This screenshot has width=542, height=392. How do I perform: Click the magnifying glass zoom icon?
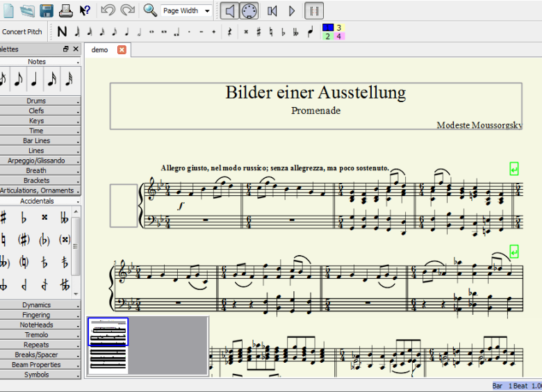150,10
